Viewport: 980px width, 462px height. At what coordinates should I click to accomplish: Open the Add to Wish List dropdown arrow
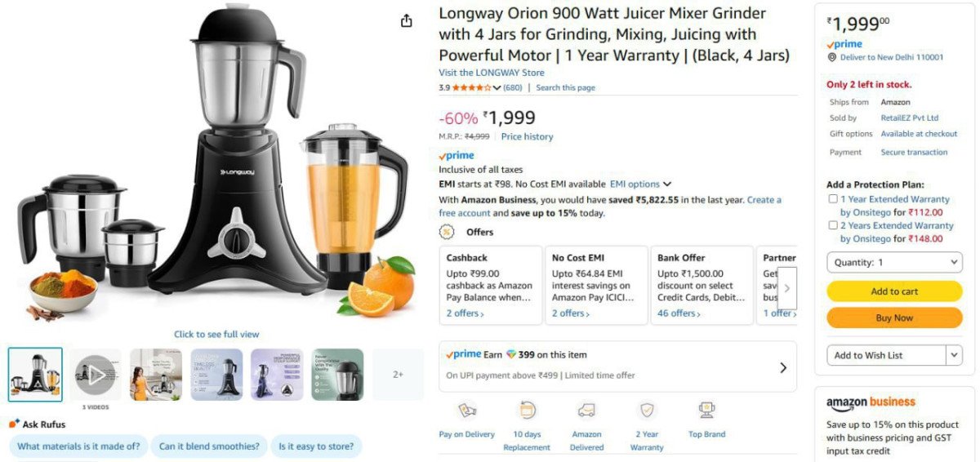(955, 355)
